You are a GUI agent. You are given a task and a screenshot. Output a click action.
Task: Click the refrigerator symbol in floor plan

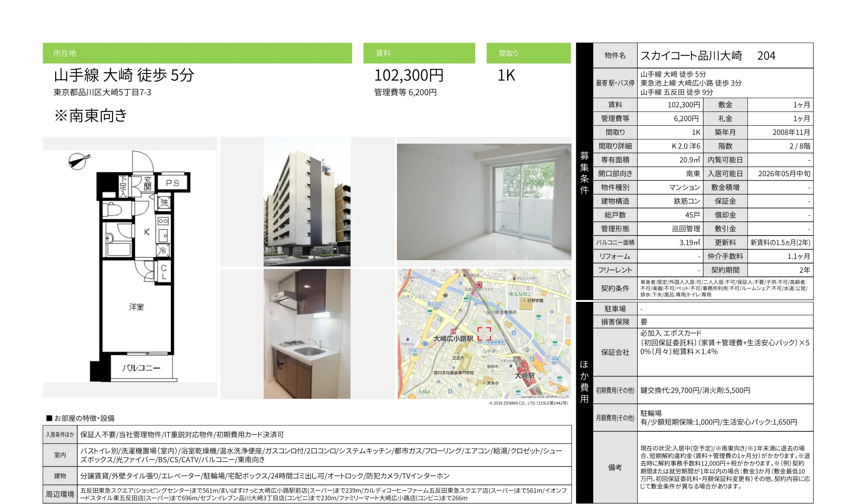(163, 250)
